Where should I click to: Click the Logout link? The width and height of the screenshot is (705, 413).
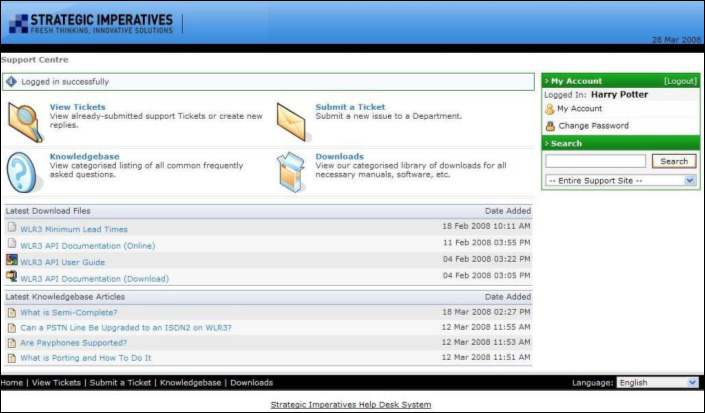point(680,80)
